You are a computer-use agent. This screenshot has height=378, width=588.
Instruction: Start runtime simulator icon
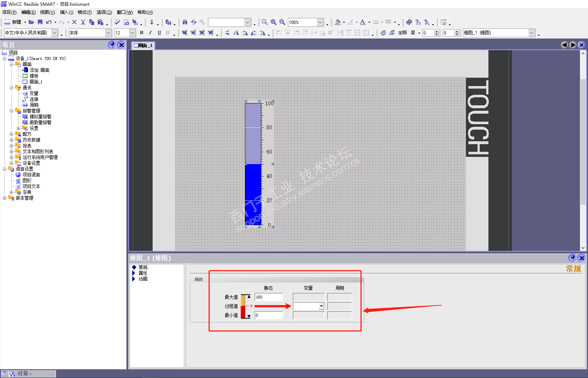(126, 22)
